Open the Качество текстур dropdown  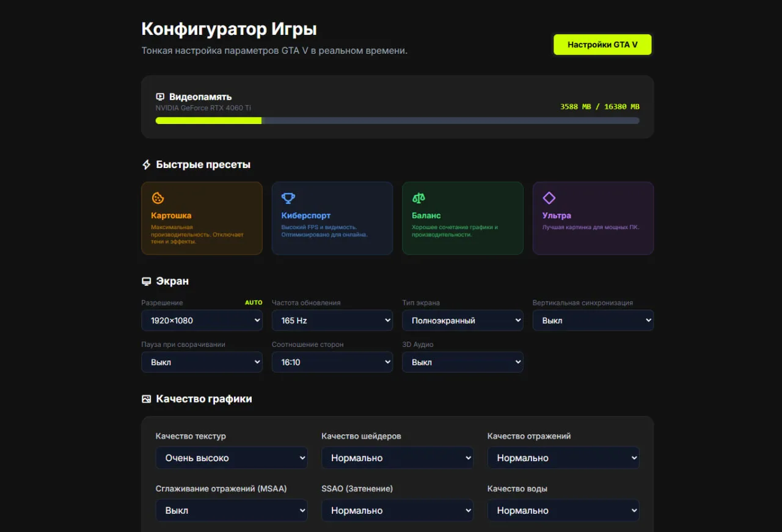pyautogui.click(x=232, y=457)
